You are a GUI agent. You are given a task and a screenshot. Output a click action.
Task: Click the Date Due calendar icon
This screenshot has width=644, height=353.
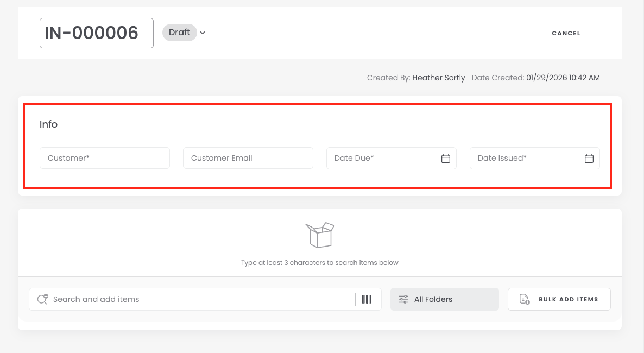tap(445, 159)
